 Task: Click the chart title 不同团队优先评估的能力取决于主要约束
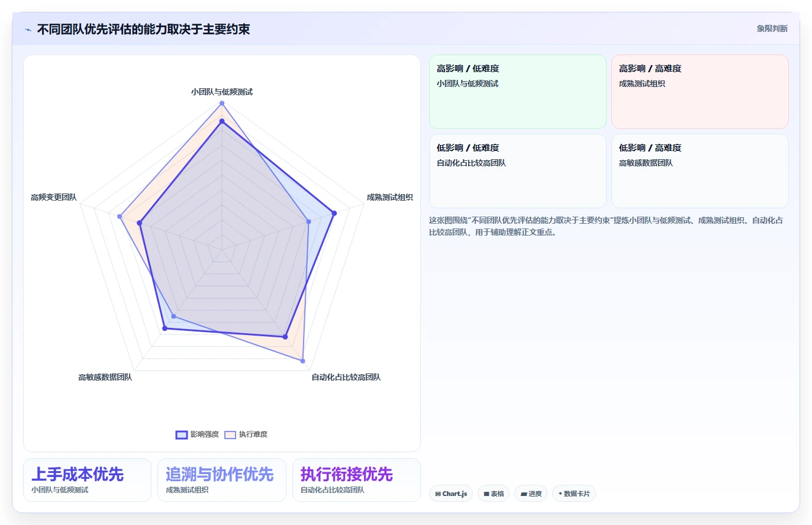[143, 29]
